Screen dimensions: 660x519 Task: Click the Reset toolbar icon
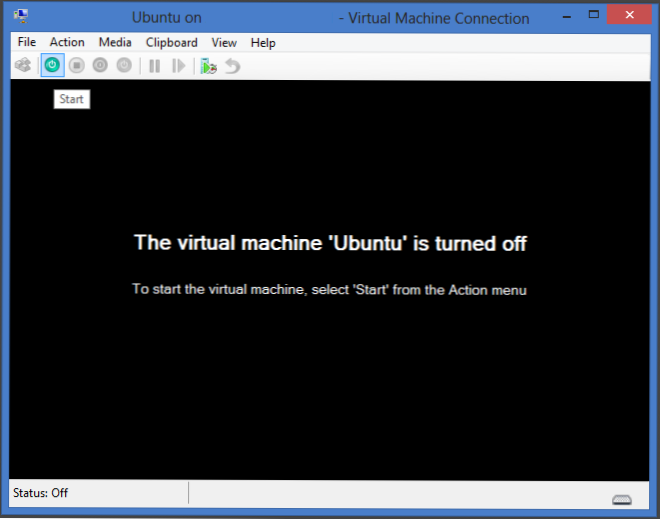(179, 66)
